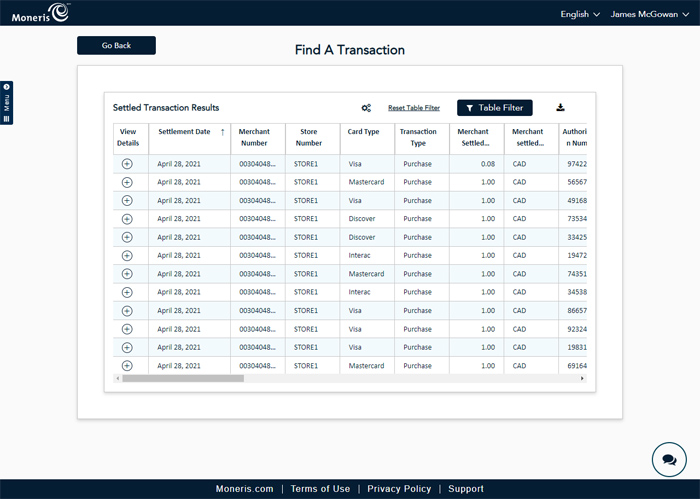Click the Card Type column header
Viewport: 700px width, 499px height.
click(x=363, y=132)
